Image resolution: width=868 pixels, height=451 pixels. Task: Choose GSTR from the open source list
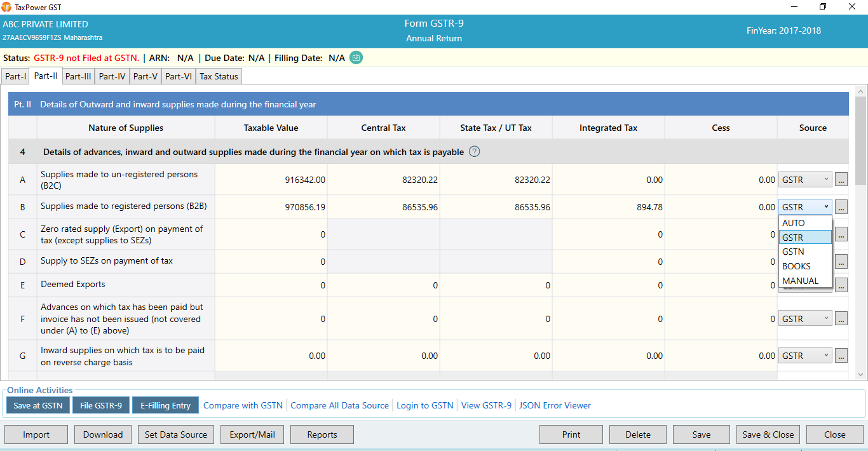(x=805, y=238)
